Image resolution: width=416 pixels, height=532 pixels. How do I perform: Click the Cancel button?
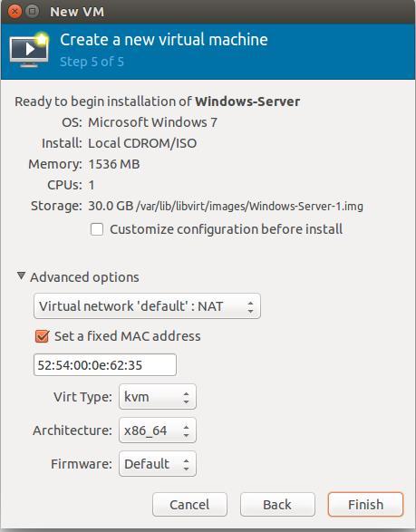click(x=189, y=505)
